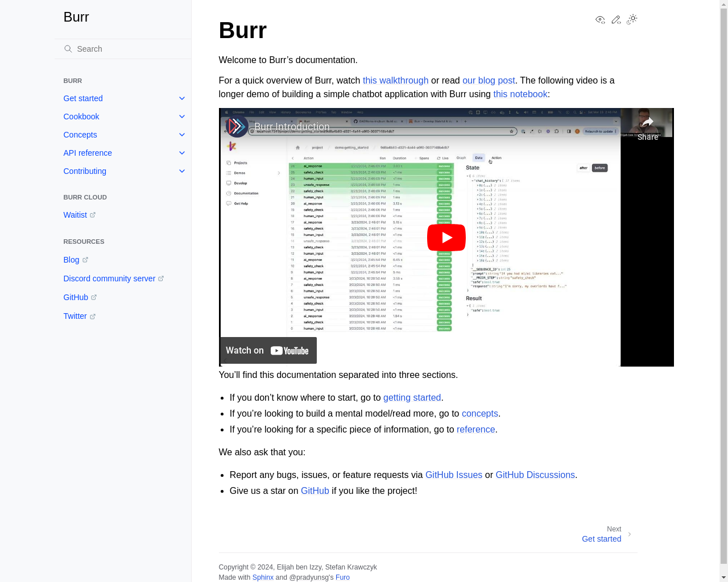Toggle the light/dark theme sun icon
Screen dimensions: 728x582
(632, 19)
